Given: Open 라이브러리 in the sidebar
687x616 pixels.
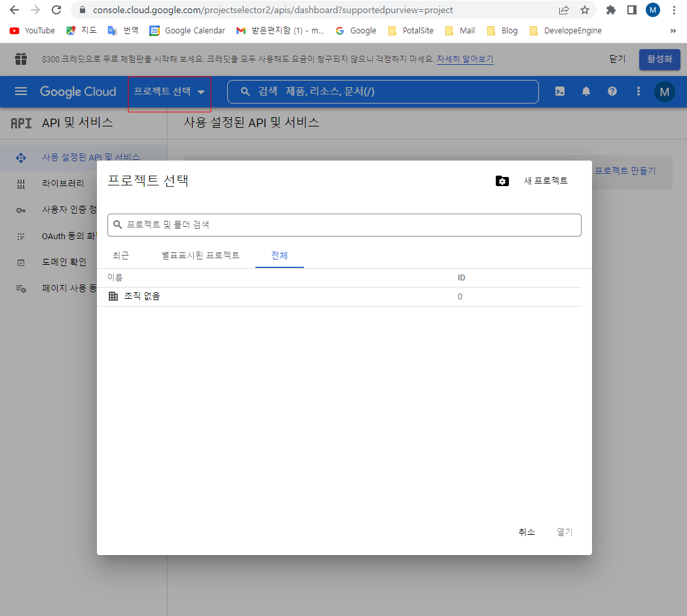Looking at the screenshot, I should [63, 183].
